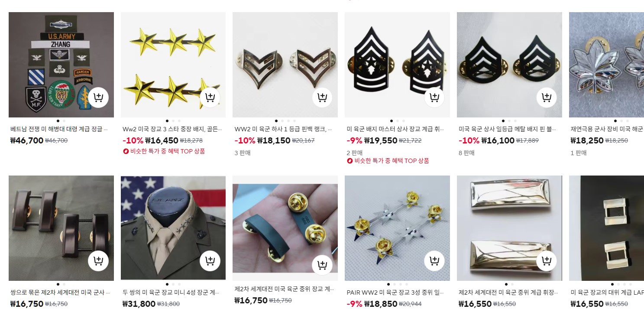Add master sergeant black badge to cart
The width and height of the screenshot is (644, 309).
coord(434,98)
